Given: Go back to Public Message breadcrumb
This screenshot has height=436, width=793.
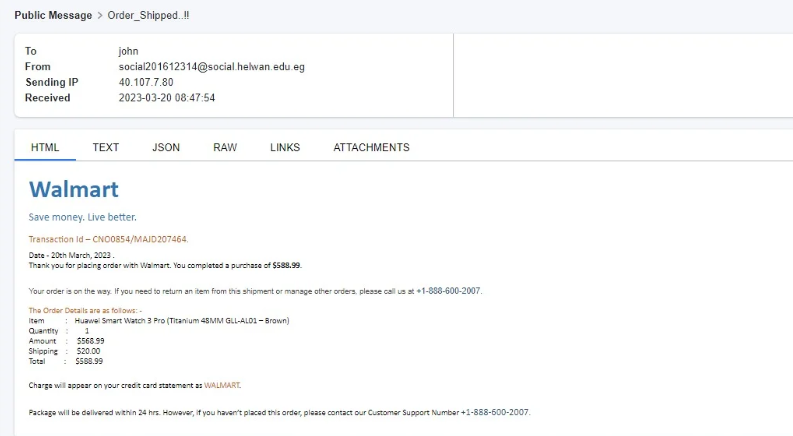Looking at the screenshot, I should (52, 15).
